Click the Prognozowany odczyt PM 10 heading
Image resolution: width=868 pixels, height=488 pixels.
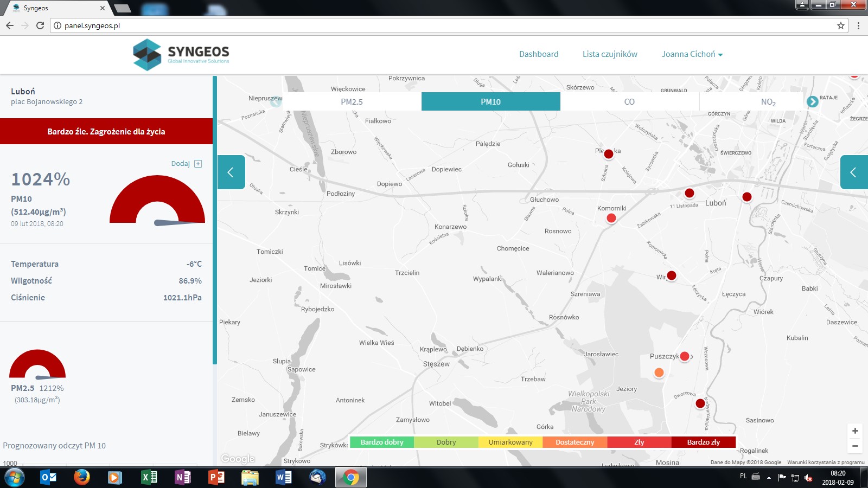click(54, 446)
